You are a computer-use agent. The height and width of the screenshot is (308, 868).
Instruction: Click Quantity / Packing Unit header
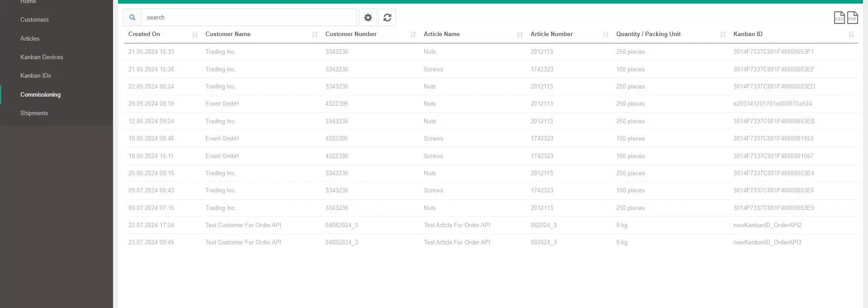point(648,34)
